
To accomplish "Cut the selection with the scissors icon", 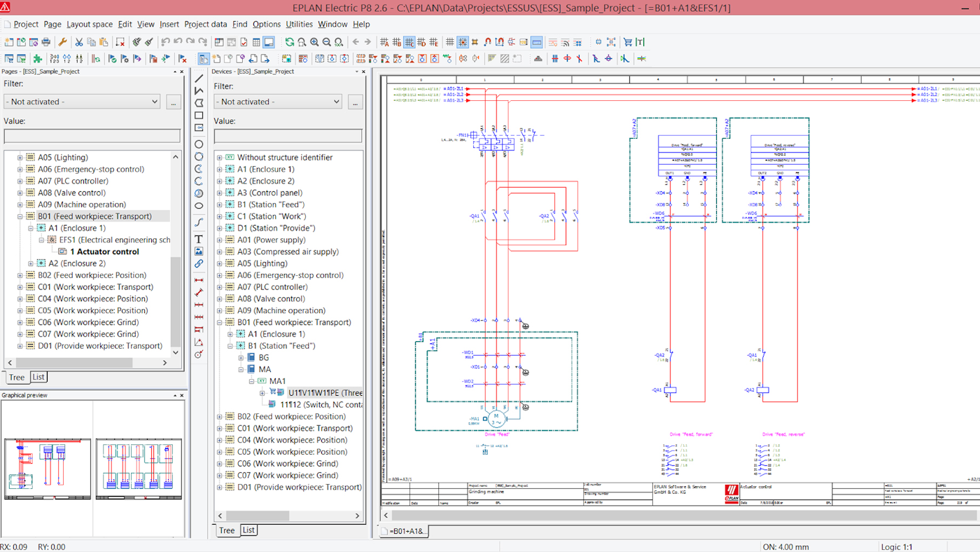I will pos(80,41).
